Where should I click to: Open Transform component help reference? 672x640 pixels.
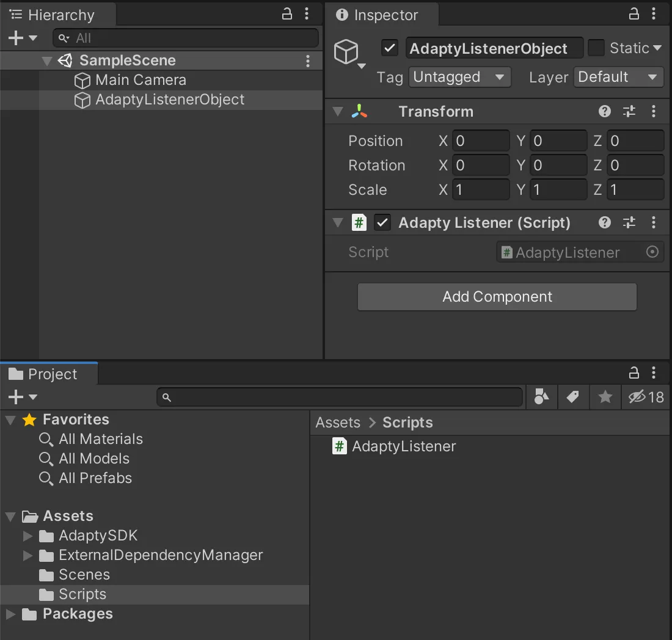point(605,111)
